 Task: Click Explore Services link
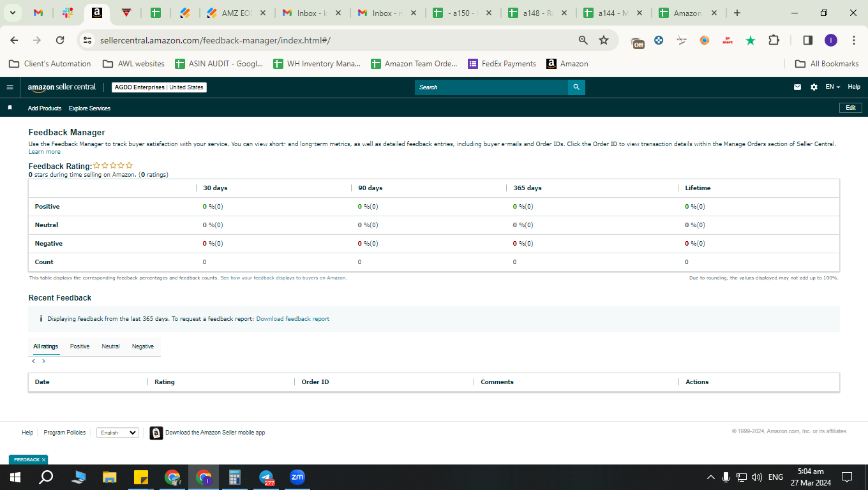89,108
